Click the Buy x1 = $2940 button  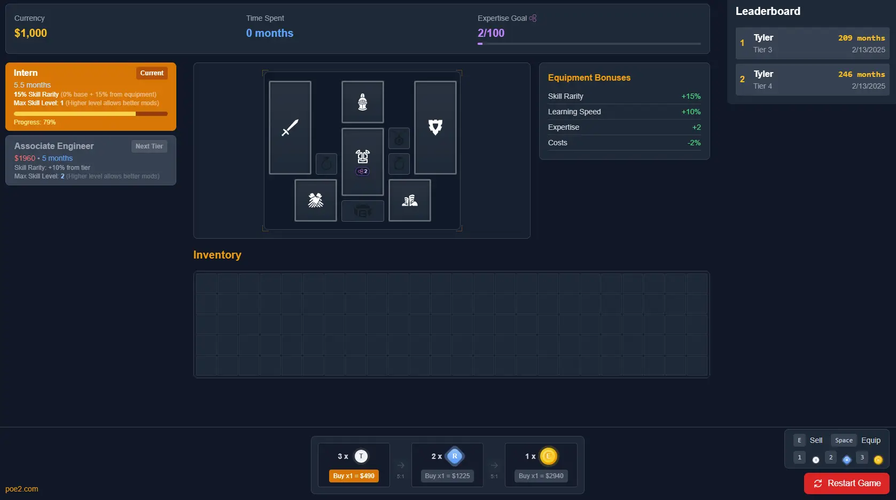(541, 476)
